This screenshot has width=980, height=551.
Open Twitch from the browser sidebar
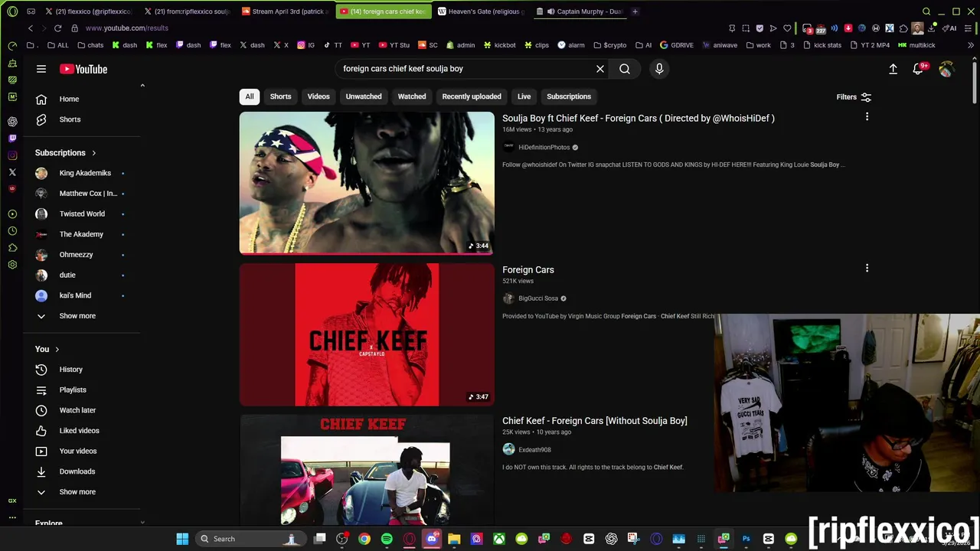[12, 139]
